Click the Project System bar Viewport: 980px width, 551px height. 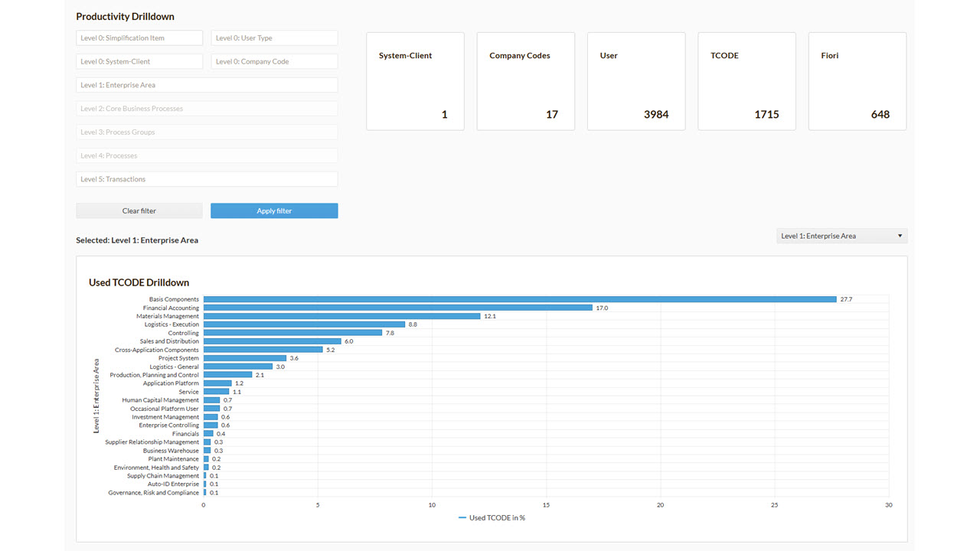click(245, 358)
